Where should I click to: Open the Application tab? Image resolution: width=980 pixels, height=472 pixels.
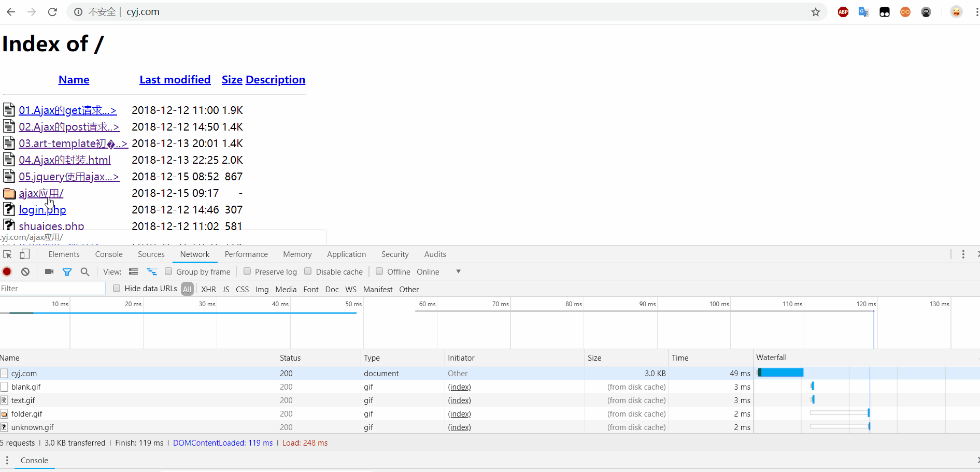coord(346,254)
